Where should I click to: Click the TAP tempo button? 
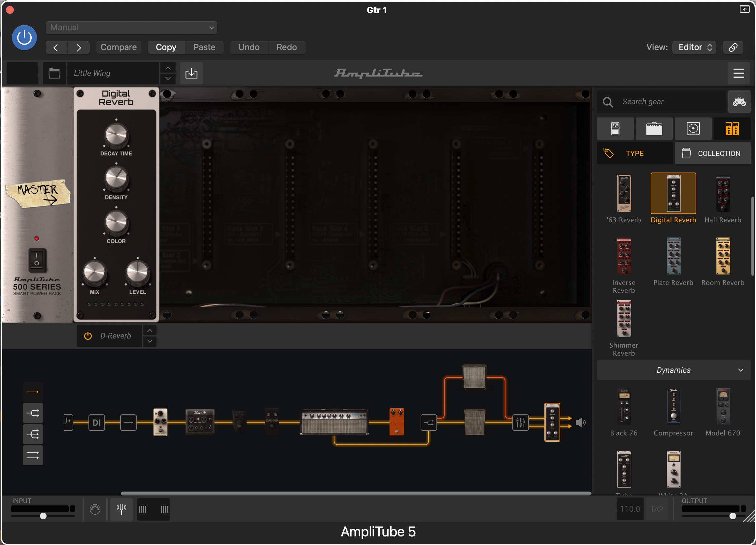click(x=657, y=509)
